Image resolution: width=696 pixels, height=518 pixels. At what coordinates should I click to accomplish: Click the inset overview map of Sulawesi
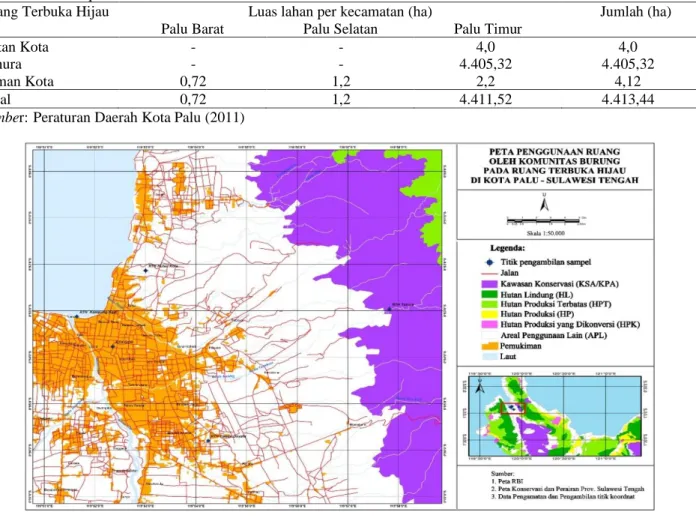coord(555,416)
